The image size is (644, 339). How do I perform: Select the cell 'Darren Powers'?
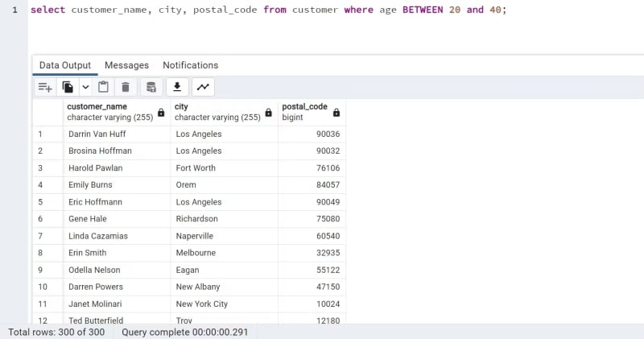(117, 287)
